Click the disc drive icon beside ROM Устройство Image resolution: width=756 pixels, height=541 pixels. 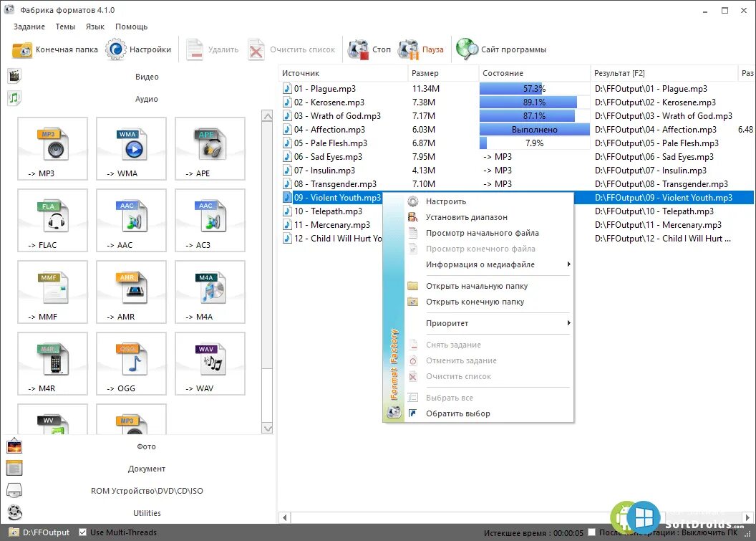(14, 491)
